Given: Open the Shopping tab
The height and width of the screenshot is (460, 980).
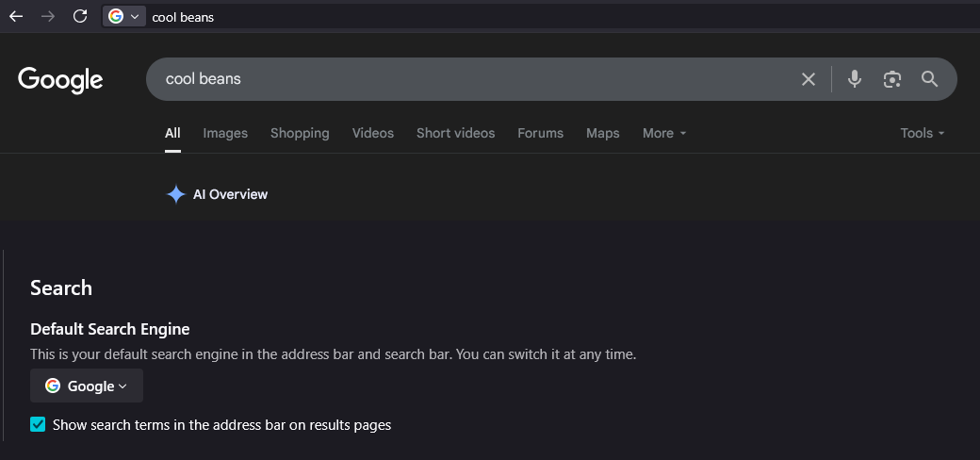Looking at the screenshot, I should coord(300,133).
